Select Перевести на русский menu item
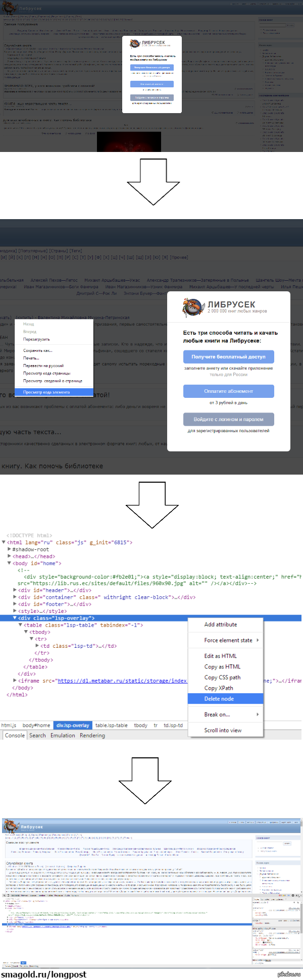This screenshot has height=980, width=303. tap(43, 366)
